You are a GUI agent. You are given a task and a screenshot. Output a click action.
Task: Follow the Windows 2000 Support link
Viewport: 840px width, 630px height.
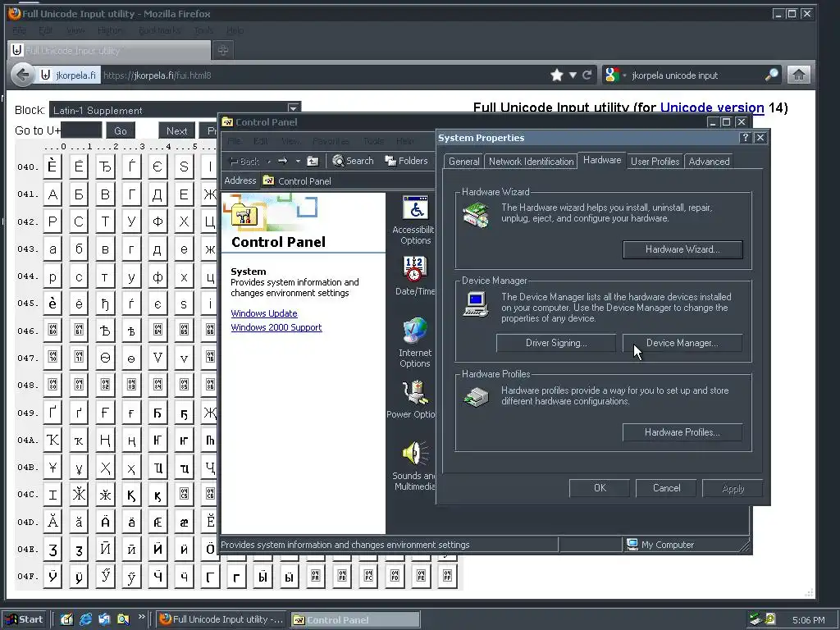[x=276, y=327]
